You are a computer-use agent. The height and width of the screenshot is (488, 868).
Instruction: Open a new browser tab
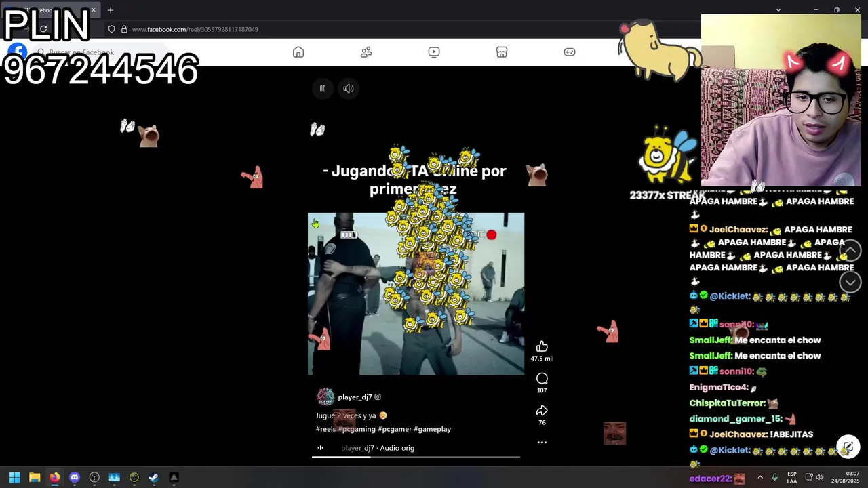111,10
